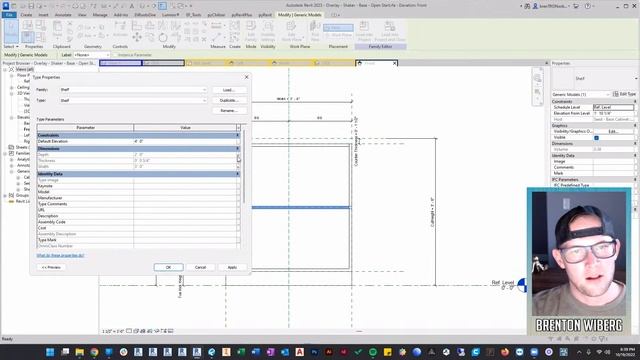Open the pyRevit ribbon tab
The width and height of the screenshot is (640, 360).
coord(265,15)
